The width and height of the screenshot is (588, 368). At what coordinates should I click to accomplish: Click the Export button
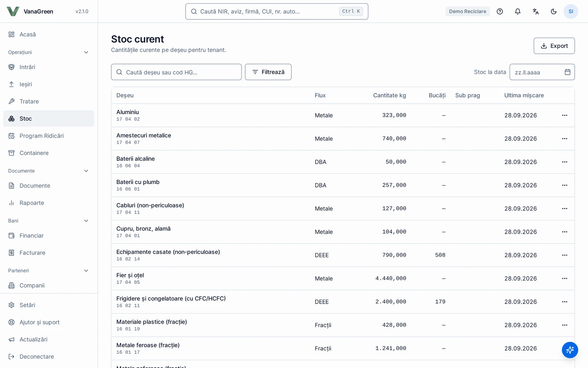(554, 46)
